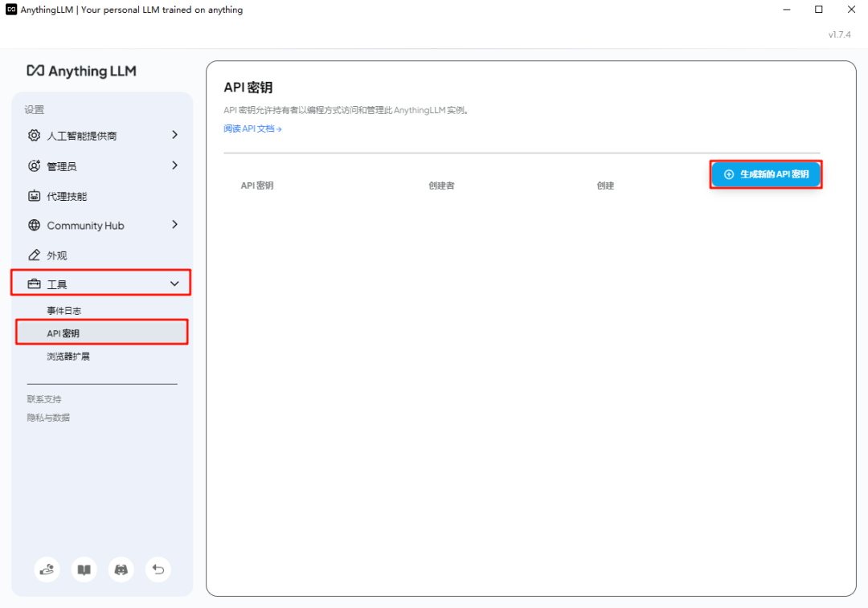The height and width of the screenshot is (608, 868).
Task: Click the 隐私与数据 link
Action: click(48, 418)
